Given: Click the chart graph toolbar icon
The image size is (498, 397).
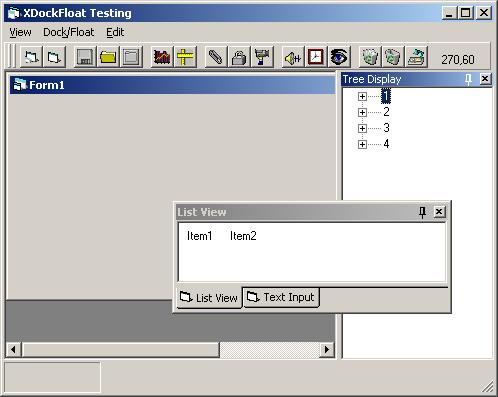Looking at the screenshot, I should [162, 57].
